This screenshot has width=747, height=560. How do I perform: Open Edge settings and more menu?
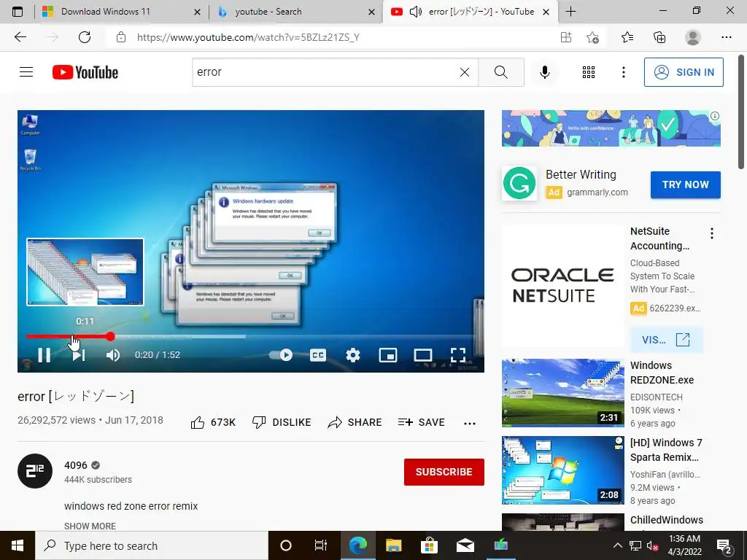click(726, 37)
